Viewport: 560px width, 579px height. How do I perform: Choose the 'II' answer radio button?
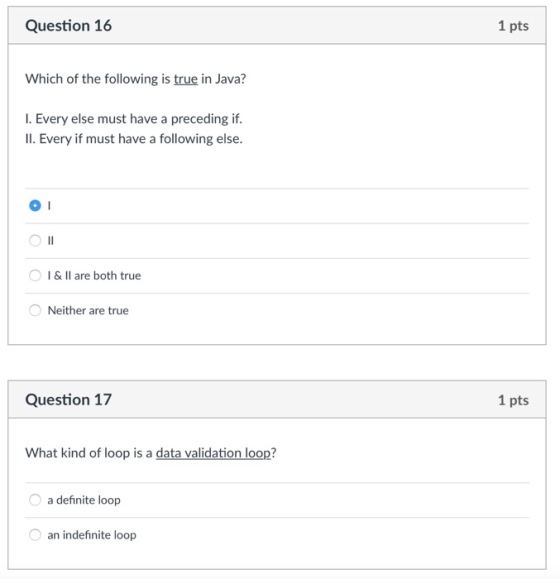[35, 240]
